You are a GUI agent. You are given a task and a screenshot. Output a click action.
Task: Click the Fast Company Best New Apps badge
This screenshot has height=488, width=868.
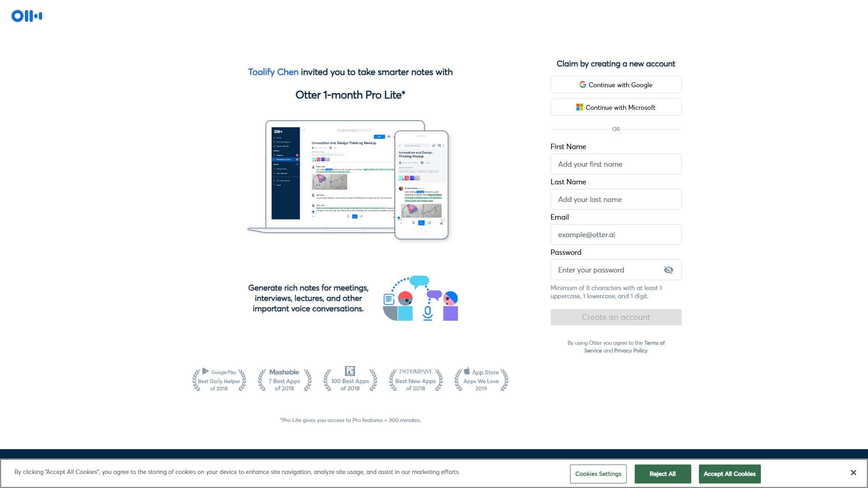pyautogui.click(x=415, y=380)
